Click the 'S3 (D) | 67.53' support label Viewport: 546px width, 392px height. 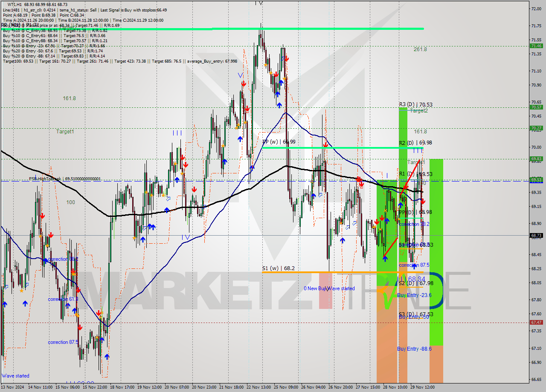point(416,314)
